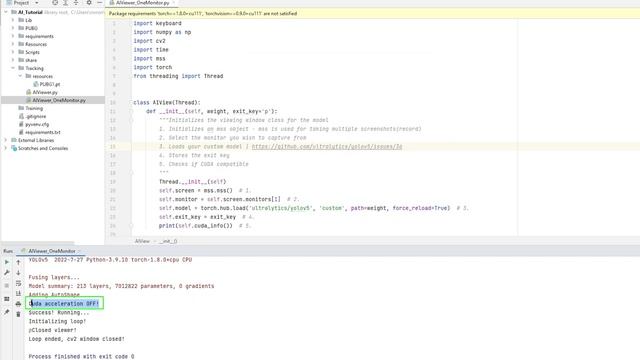640x360 pixels.
Task: Click 'Initializing loop!' console line
Action: [57, 321]
